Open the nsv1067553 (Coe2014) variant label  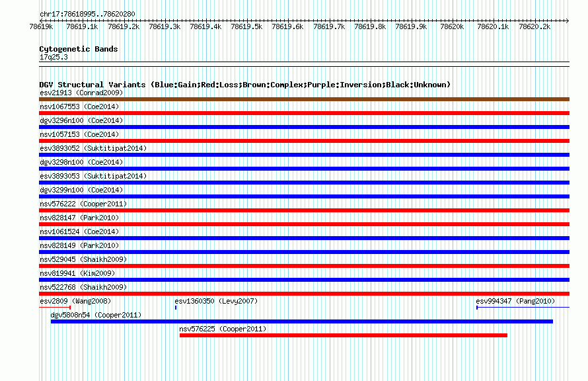click(x=79, y=106)
